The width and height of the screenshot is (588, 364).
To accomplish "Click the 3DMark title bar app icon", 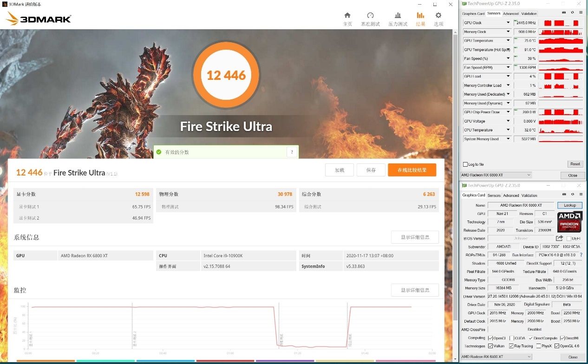I will coord(4,4).
